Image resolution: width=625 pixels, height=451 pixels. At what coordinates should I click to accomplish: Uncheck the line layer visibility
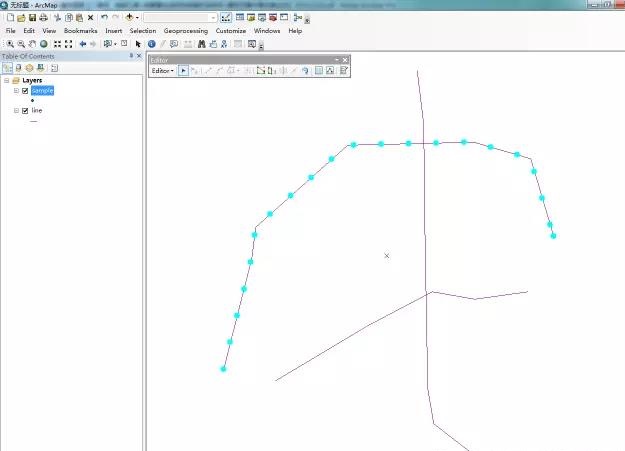pyautogui.click(x=25, y=110)
